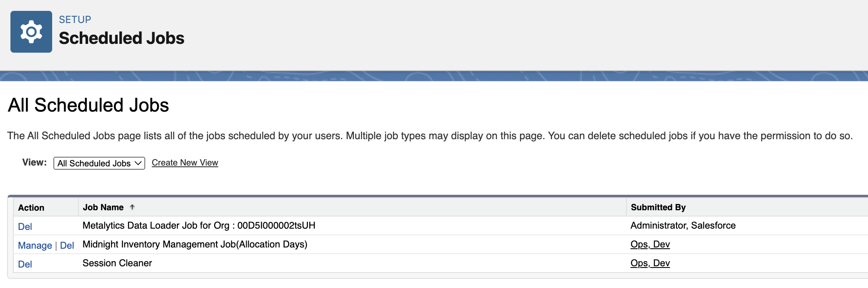Click the All Scheduled Jobs heading

[x=88, y=105]
